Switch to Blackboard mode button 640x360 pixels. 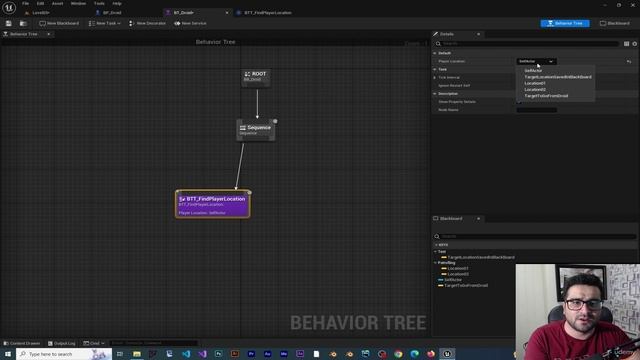(615, 23)
